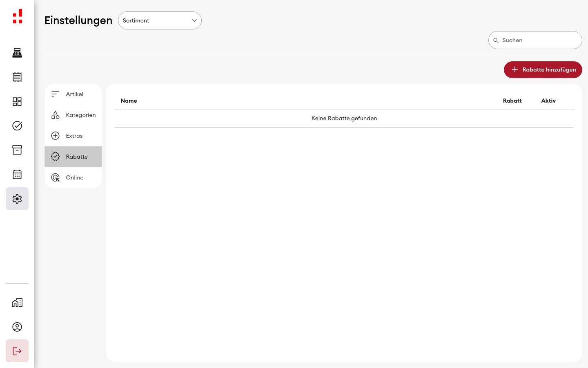Open the receipts list icon in sidebar
The width and height of the screenshot is (588, 368).
(17, 77)
